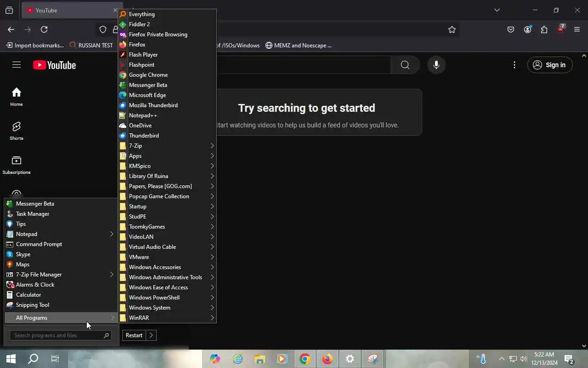Screen dimensions: 588x368
Task: Click the YouTube search magnifier button
Action: pos(405,65)
